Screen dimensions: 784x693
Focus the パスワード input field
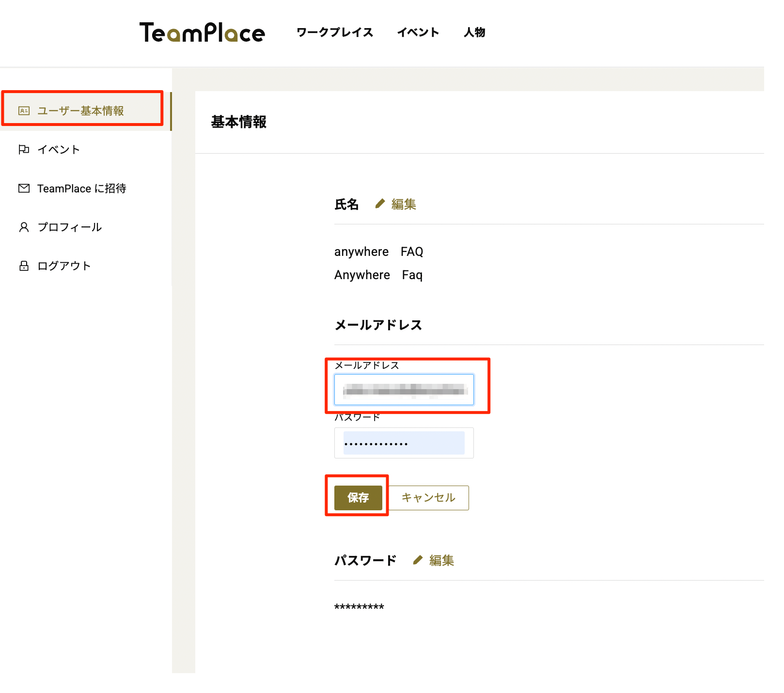pyautogui.click(x=404, y=443)
